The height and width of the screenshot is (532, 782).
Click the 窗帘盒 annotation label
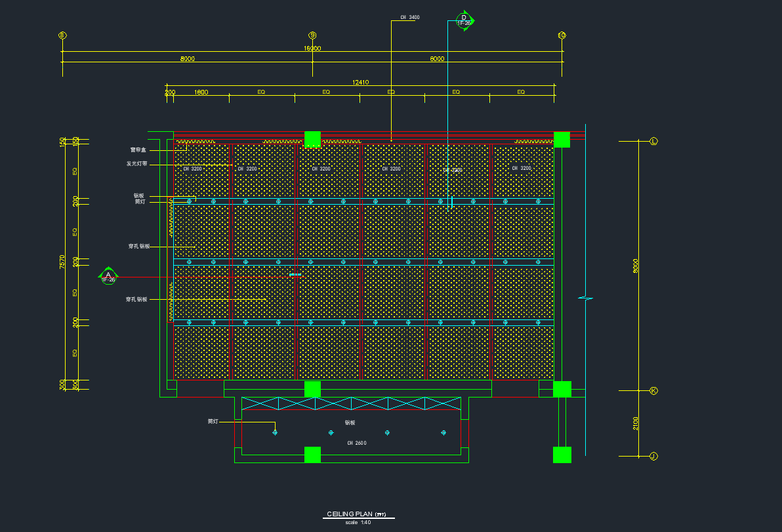point(138,150)
